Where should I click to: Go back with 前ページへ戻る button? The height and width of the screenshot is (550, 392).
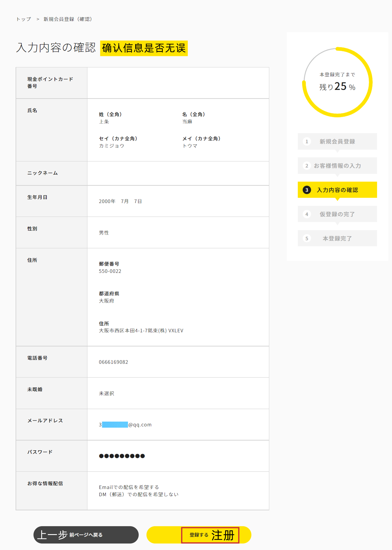pyautogui.click(x=86, y=535)
